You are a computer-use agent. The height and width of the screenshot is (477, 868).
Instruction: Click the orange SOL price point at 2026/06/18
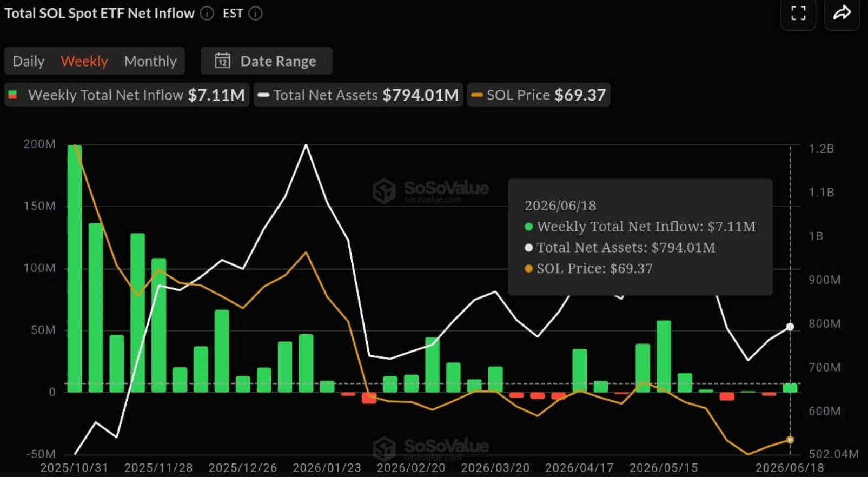point(790,440)
